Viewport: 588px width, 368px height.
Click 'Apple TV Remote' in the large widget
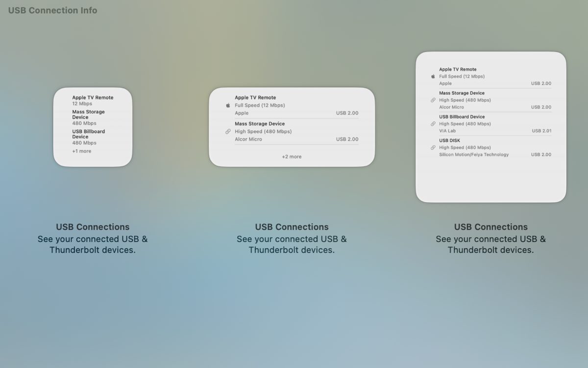pos(458,70)
